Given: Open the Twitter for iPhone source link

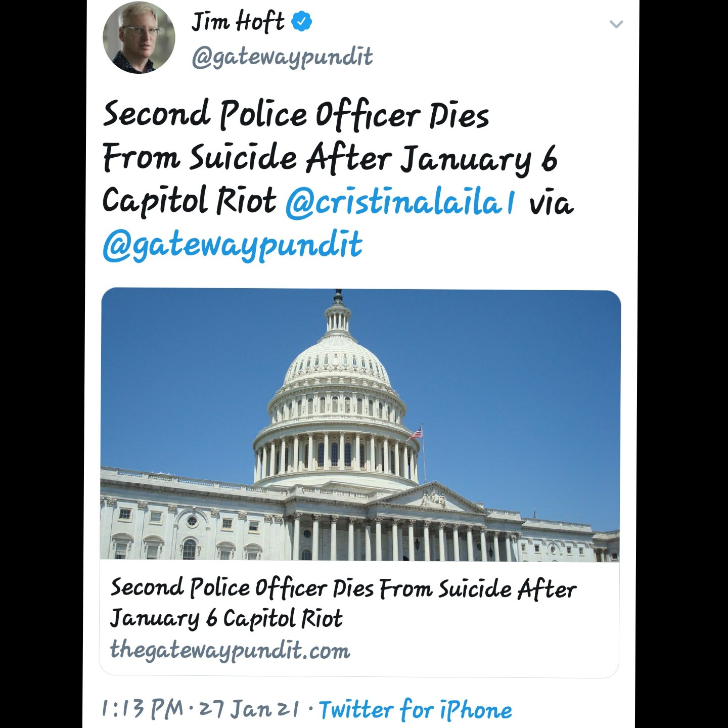Looking at the screenshot, I should (x=416, y=709).
